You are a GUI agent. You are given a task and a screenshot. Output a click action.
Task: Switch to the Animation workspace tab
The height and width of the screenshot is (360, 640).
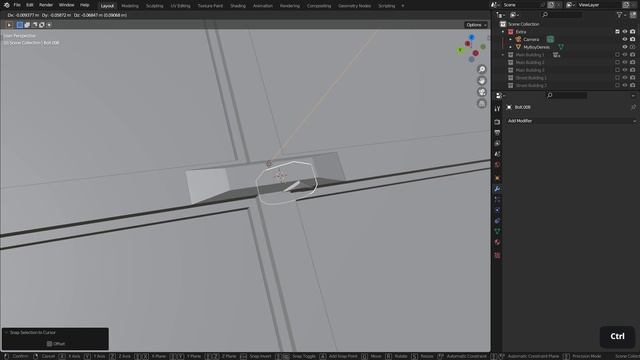263,6
